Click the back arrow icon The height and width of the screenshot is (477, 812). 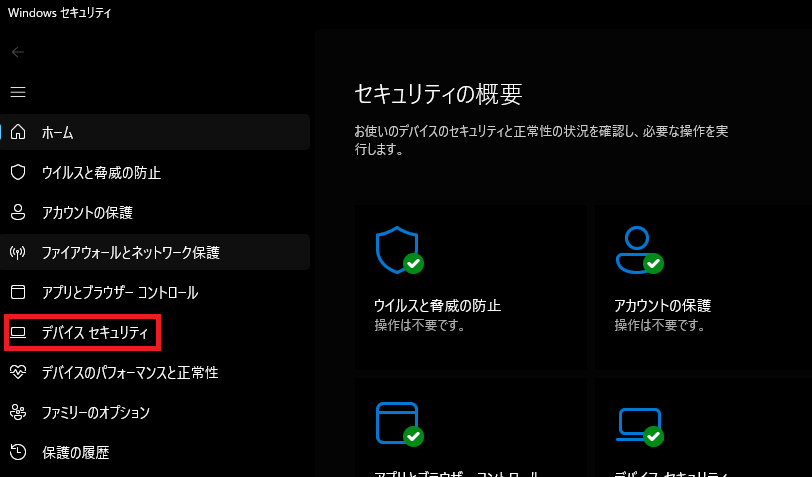point(18,52)
